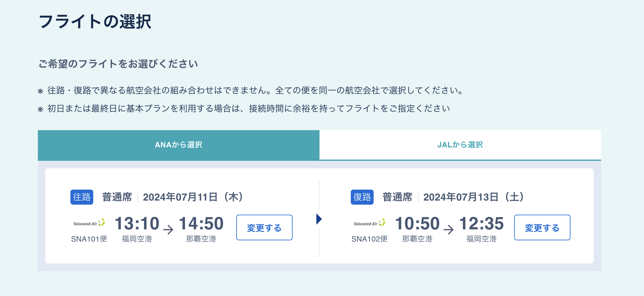
Task: Click the arrow between 10:50 and 12:35
Action: (x=449, y=230)
